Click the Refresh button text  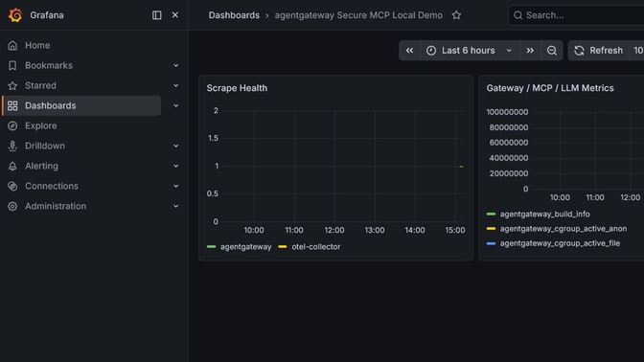pyautogui.click(x=606, y=51)
